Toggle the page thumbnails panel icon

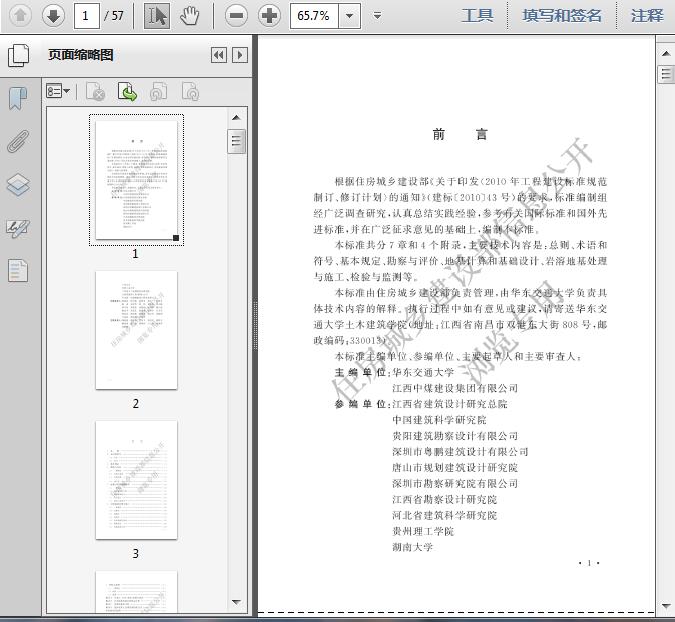point(18,55)
